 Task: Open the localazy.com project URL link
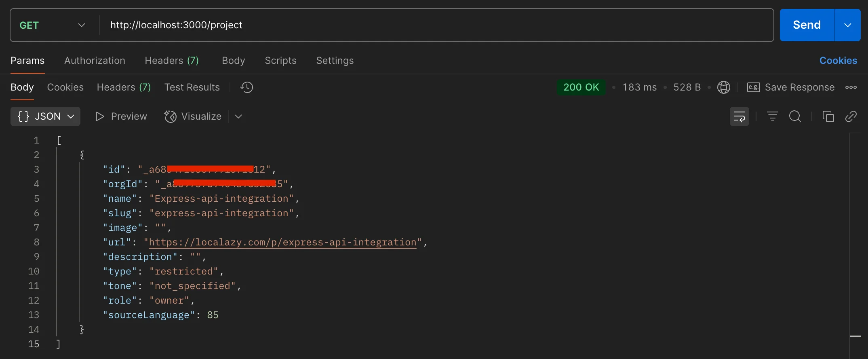[282, 242]
